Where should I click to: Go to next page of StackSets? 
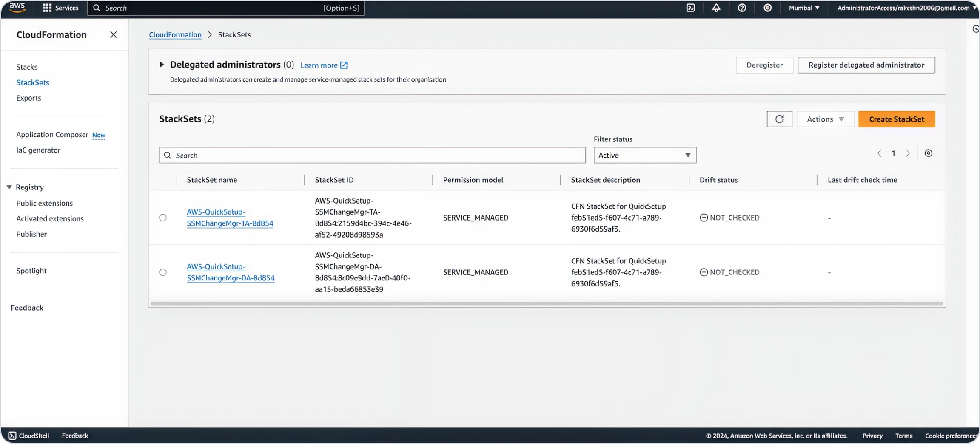click(x=908, y=153)
